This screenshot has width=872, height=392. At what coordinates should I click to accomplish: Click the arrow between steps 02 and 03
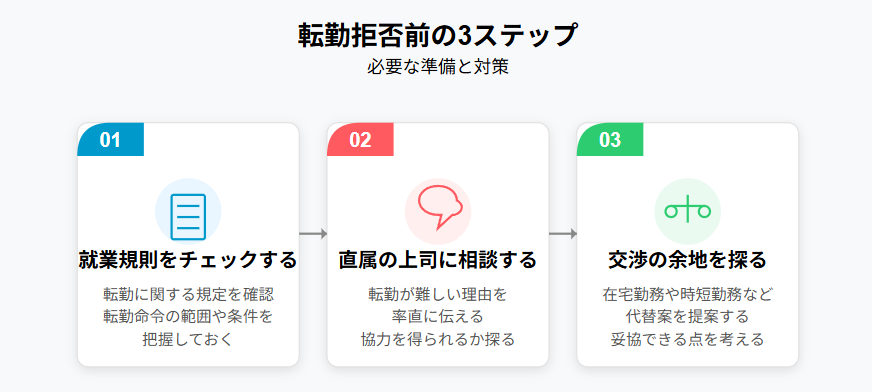(563, 234)
